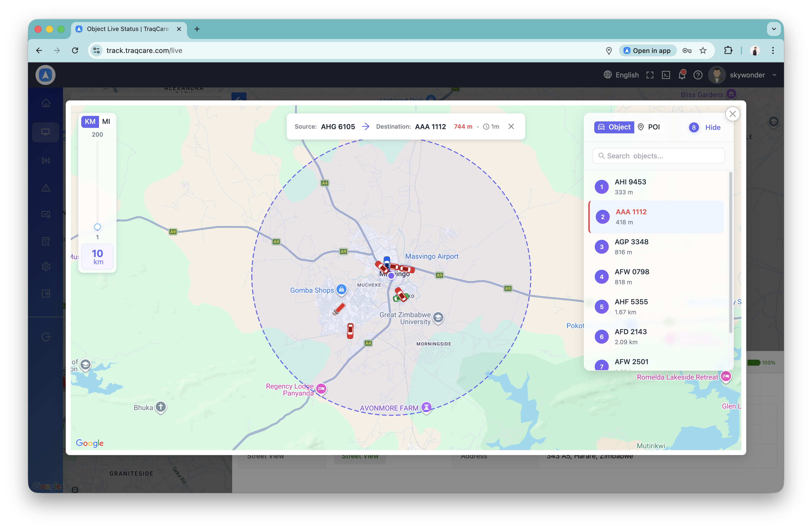
Task: Click AVONMORE FARM map marker
Action: [426, 407]
